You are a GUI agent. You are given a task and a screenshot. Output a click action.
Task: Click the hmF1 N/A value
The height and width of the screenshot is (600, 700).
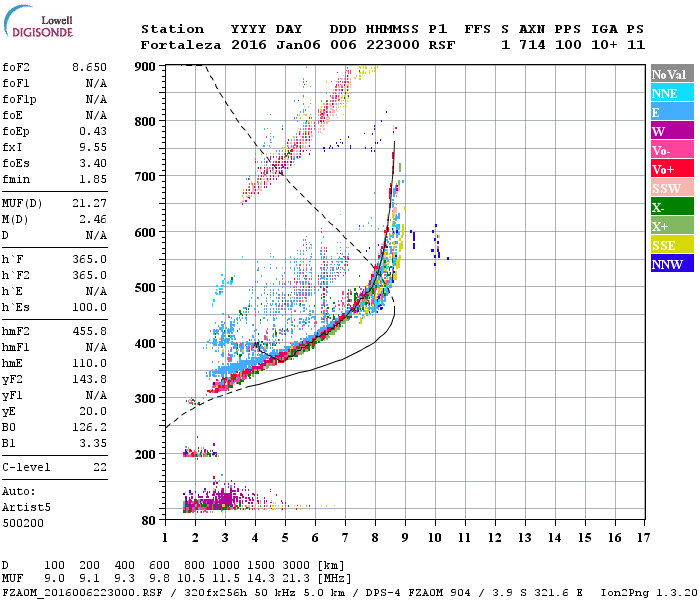click(96, 347)
